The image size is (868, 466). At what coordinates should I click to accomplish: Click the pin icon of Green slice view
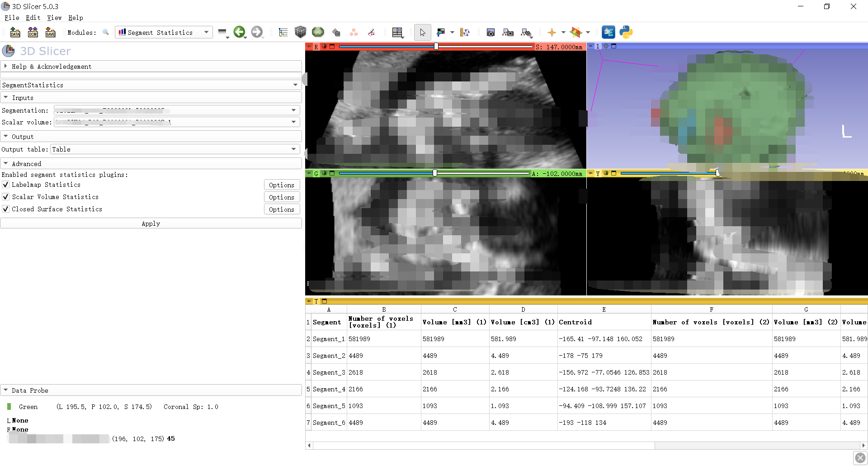[309, 173]
